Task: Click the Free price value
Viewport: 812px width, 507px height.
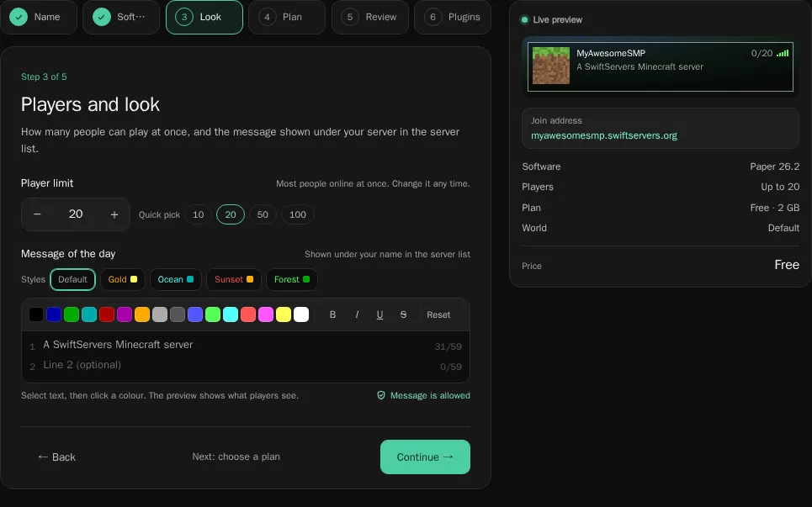Action: click(x=787, y=265)
